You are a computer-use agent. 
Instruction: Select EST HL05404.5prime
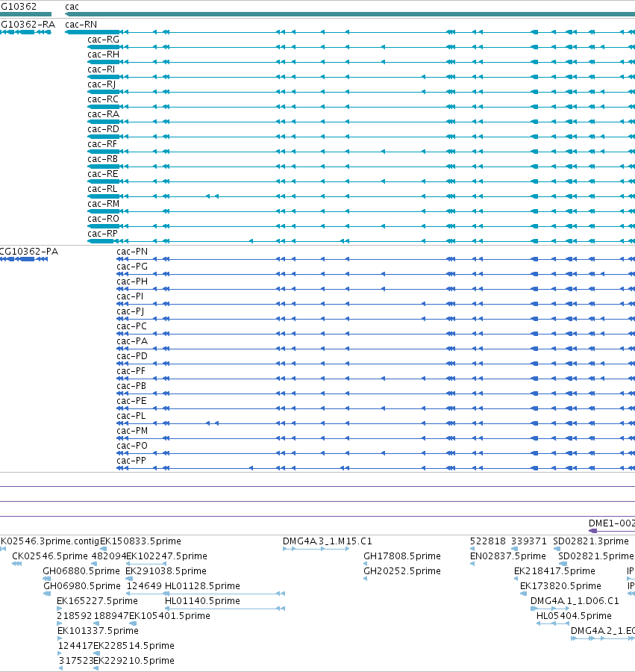click(575, 616)
